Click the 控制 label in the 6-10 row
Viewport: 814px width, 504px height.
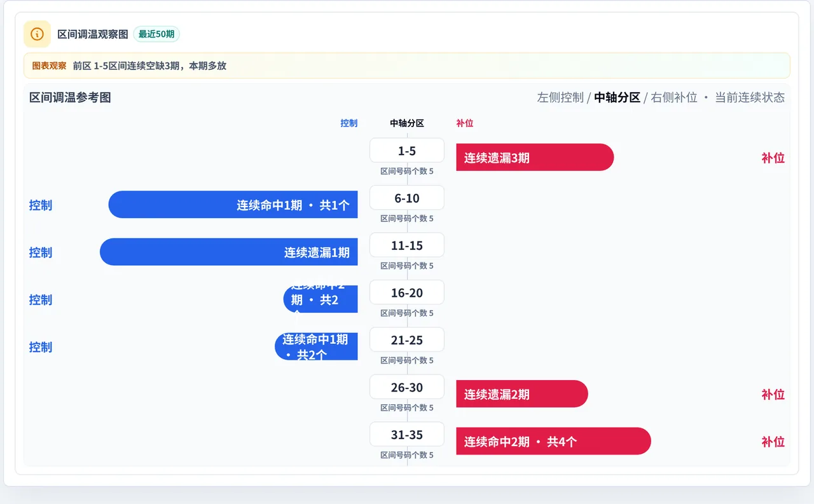pyautogui.click(x=41, y=205)
